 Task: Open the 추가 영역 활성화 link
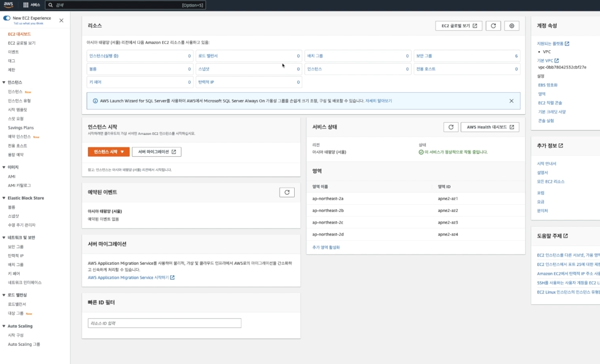pyautogui.click(x=326, y=247)
